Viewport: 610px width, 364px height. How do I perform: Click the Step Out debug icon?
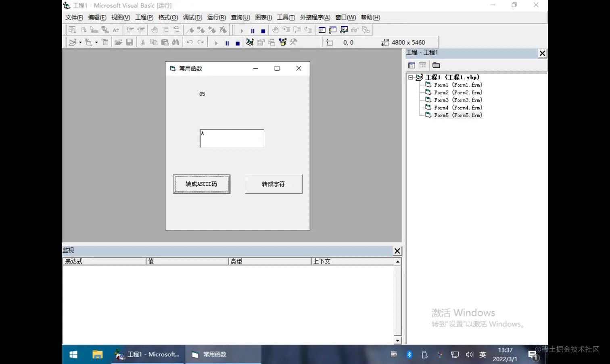tap(308, 30)
